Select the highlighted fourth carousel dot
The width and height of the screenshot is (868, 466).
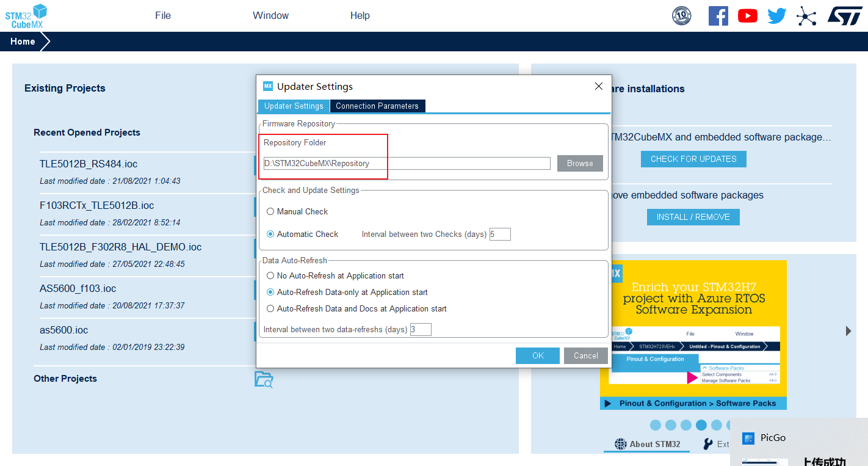701,425
